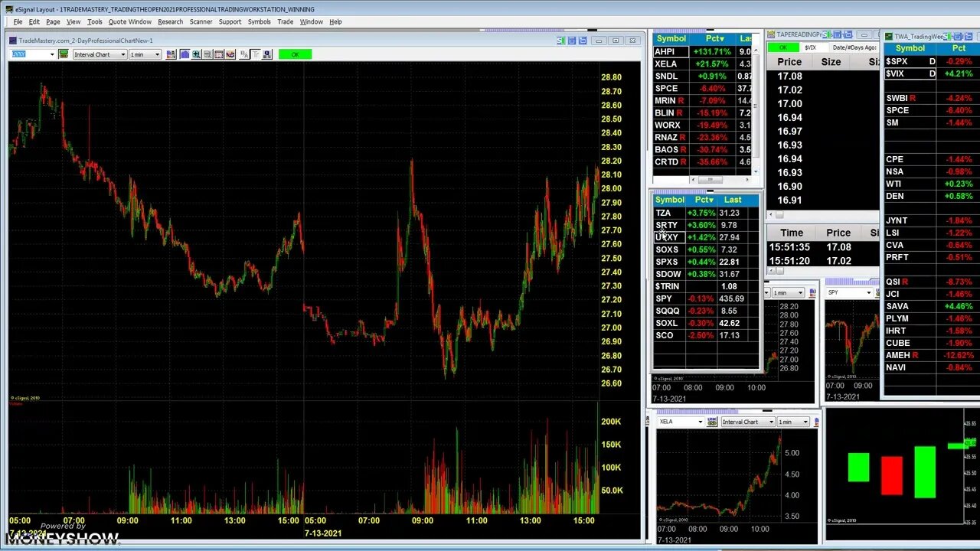The height and width of the screenshot is (551, 980).
Task: Click the studies icon in chart toolbar
Action: [230, 54]
